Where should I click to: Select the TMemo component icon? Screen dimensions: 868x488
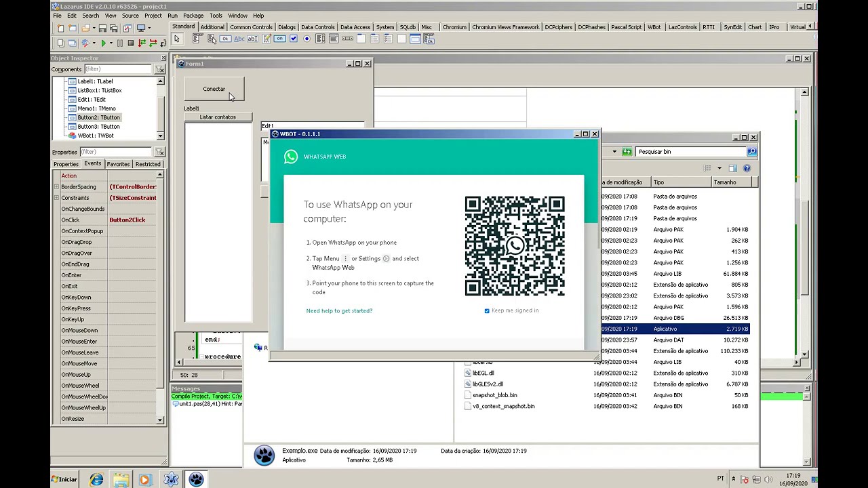coord(267,39)
